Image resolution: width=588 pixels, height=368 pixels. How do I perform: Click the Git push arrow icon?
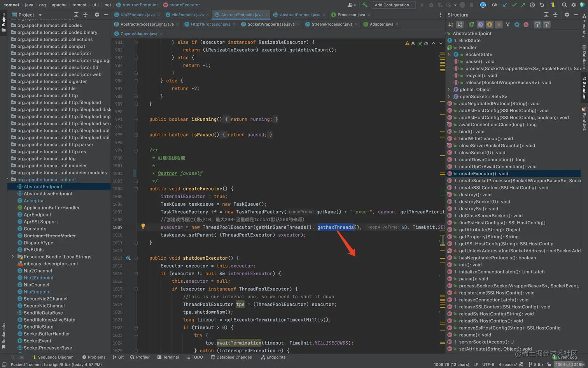click(523, 5)
